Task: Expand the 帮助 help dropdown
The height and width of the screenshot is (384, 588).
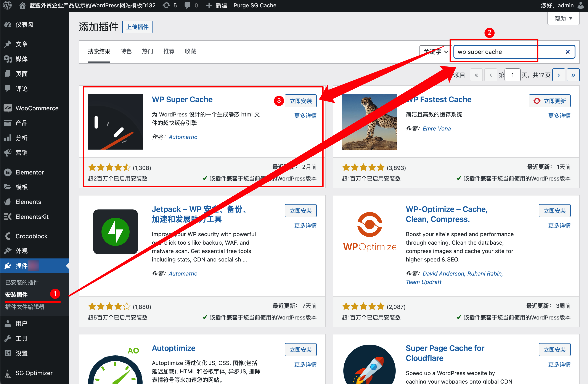Action: [x=563, y=19]
